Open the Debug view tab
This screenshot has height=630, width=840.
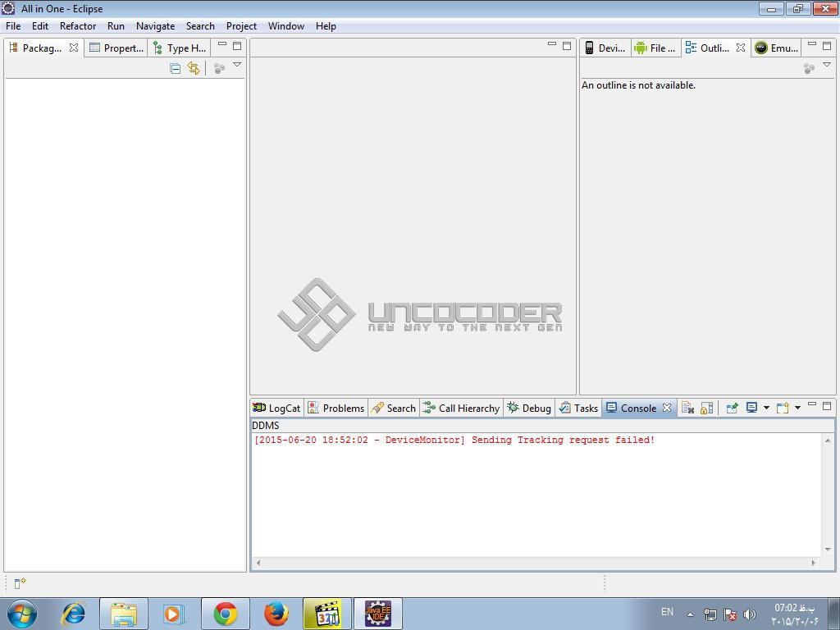point(529,409)
